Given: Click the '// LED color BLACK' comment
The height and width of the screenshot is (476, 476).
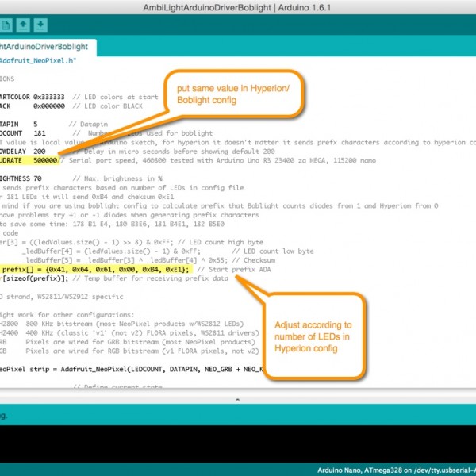Looking at the screenshot, I should [x=107, y=106].
